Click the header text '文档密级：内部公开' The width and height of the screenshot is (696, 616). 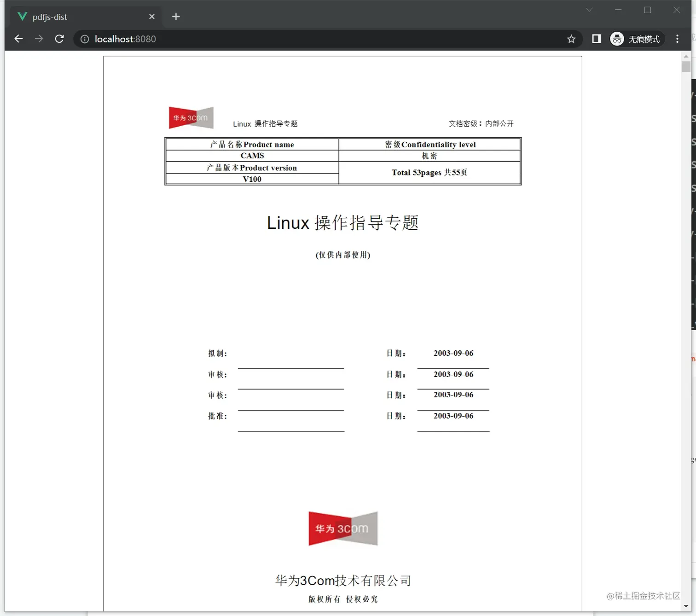pos(481,123)
